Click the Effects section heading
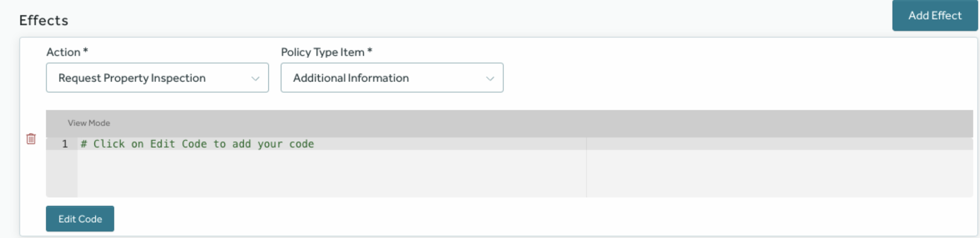980x238 pixels. tap(43, 20)
